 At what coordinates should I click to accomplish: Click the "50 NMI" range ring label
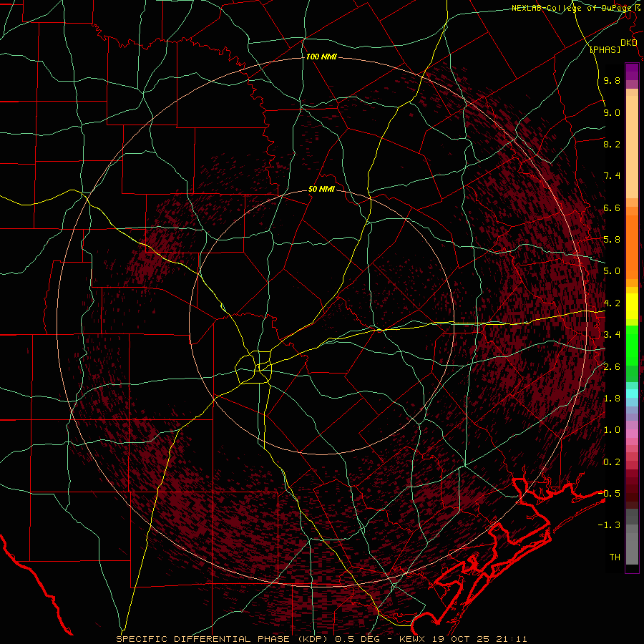click(x=321, y=190)
